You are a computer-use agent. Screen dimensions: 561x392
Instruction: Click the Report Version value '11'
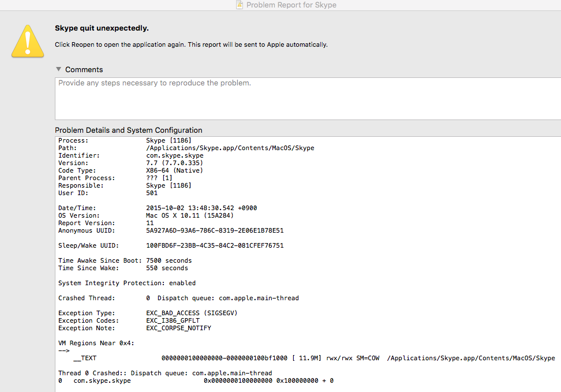pyautogui.click(x=149, y=223)
